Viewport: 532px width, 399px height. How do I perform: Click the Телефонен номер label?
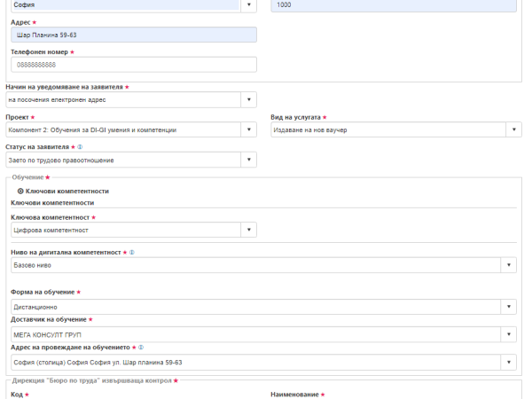point(39,52)
